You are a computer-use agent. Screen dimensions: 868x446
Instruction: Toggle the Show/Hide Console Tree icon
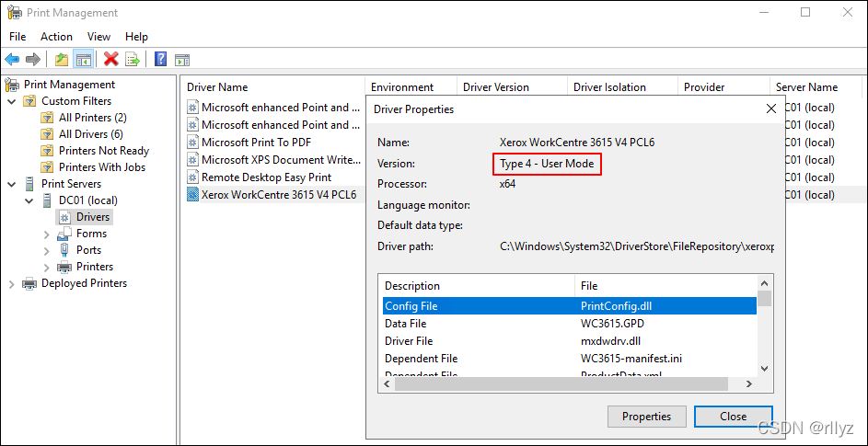(x=83, y=59)
